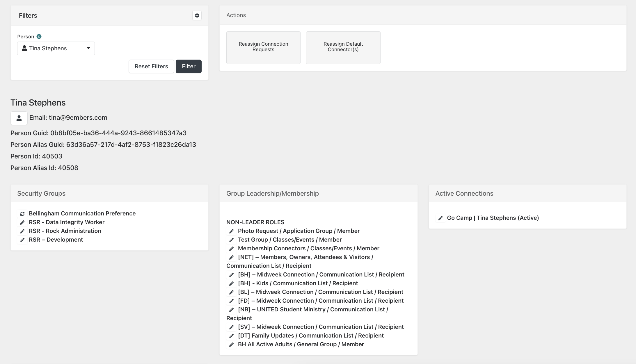The width and height of the screenshot is (636, 364).
Task: Edit RSR - Rock Administration pencil icon
Action: coord(22,231)
